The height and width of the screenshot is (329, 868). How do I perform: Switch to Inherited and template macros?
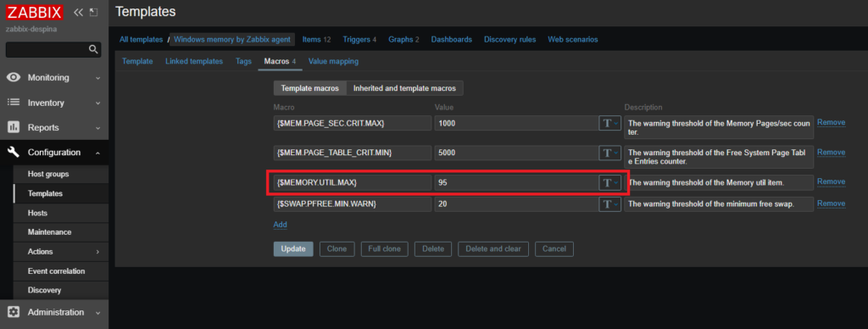404,88
